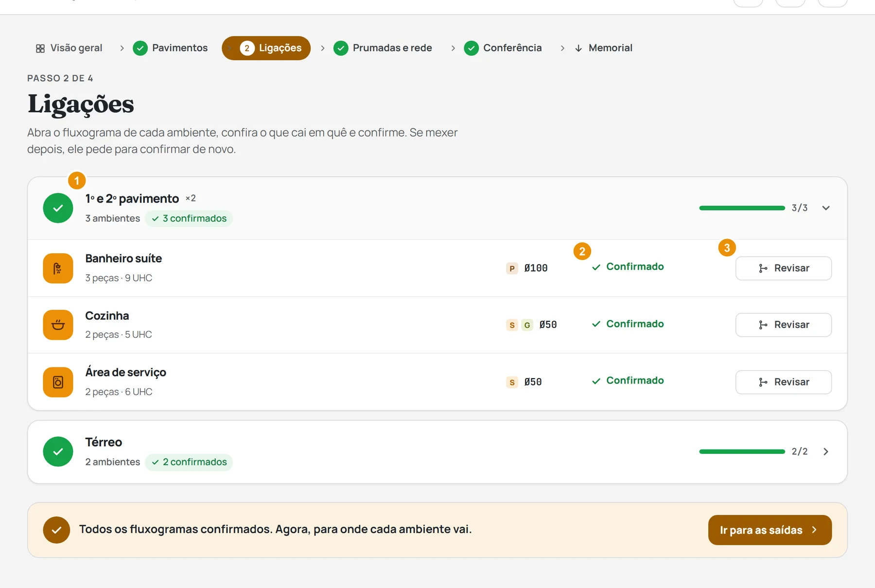The height and width of the screenshot is (588, 875).
Task: Click the S badge in Área de serviço row
Action: click(x=512, y=382)
